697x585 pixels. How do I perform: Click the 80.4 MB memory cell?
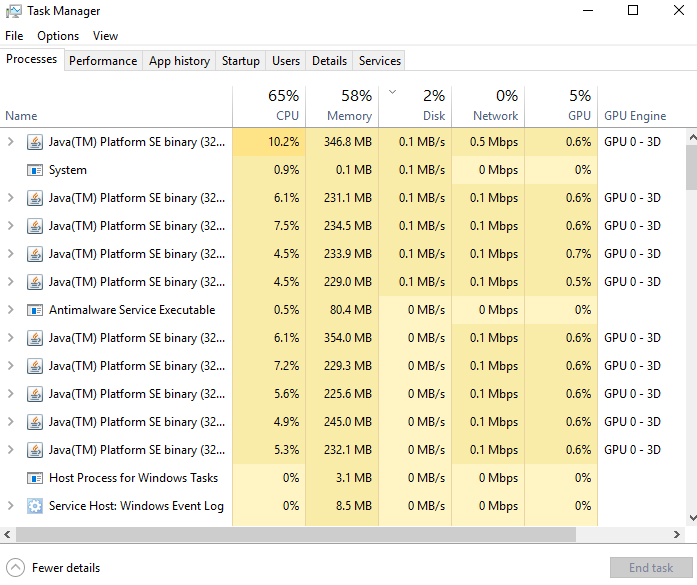(342, 310)
